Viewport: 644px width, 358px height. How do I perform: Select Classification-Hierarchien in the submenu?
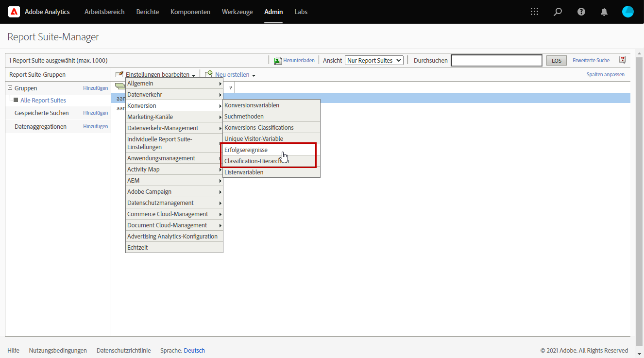[x=271, y=161]
